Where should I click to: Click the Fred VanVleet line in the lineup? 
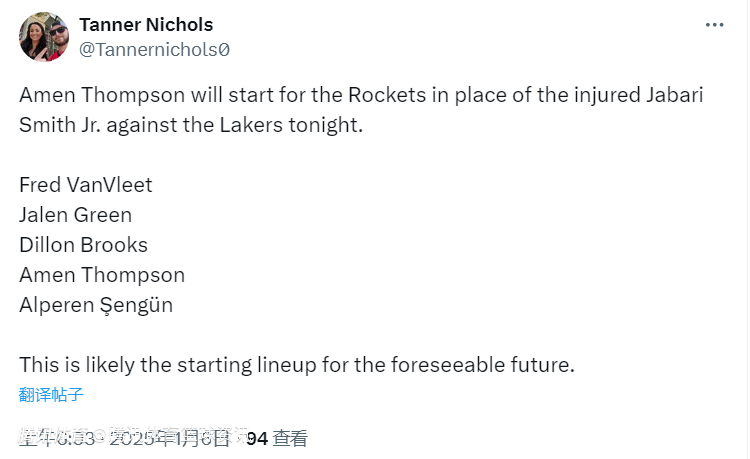[x=86, y=185]
